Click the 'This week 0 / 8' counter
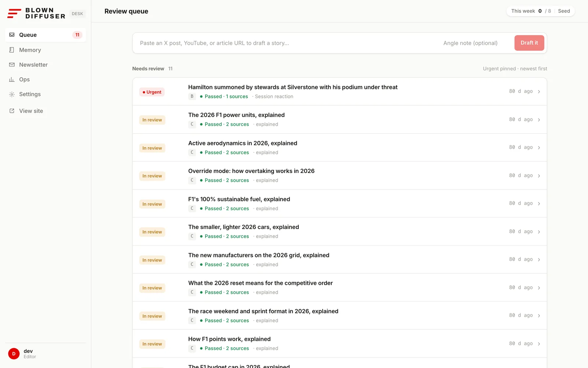This screenshot has width=588, height=368. point(531,11)
